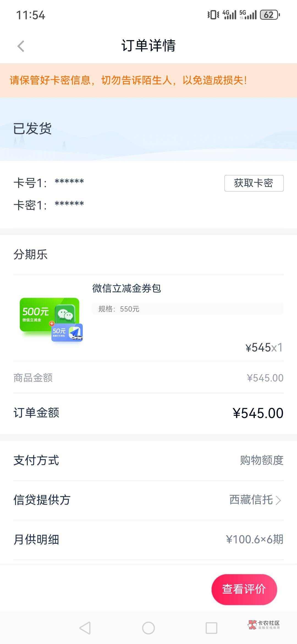This screenshot has height=644, width=297.
Task: Tap the recent apps square icon
Action: [x=211, y=628]
